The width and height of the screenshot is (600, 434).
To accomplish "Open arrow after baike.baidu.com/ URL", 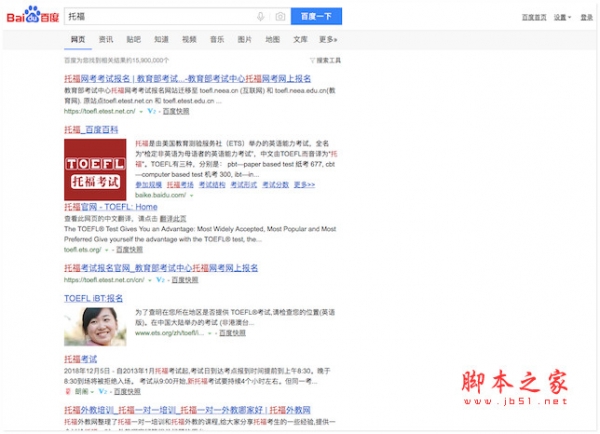I will (x=191, y=195).
